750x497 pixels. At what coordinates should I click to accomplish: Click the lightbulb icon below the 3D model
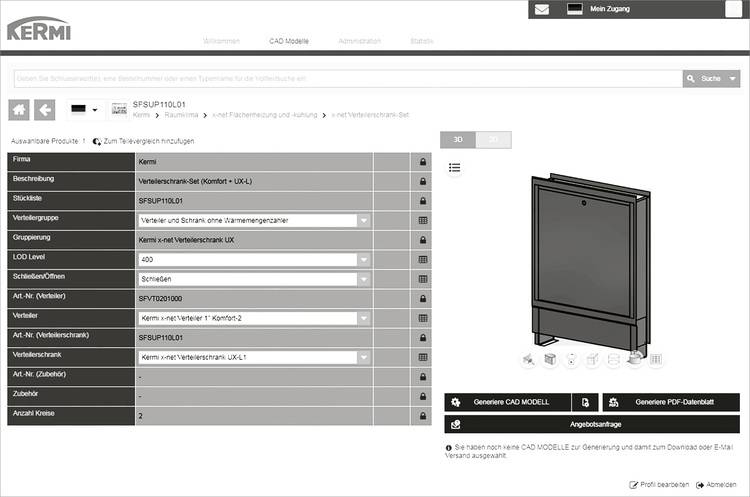tap(570, 359)
